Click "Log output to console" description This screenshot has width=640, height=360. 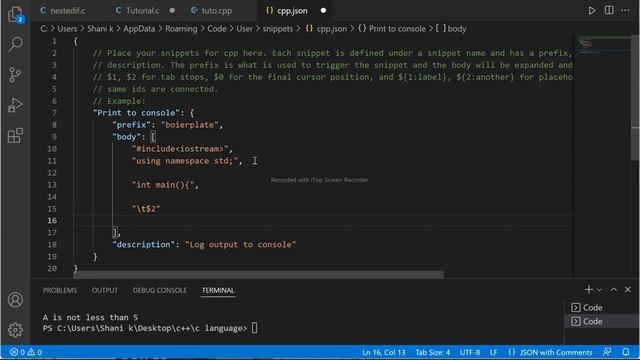point(240,244)
